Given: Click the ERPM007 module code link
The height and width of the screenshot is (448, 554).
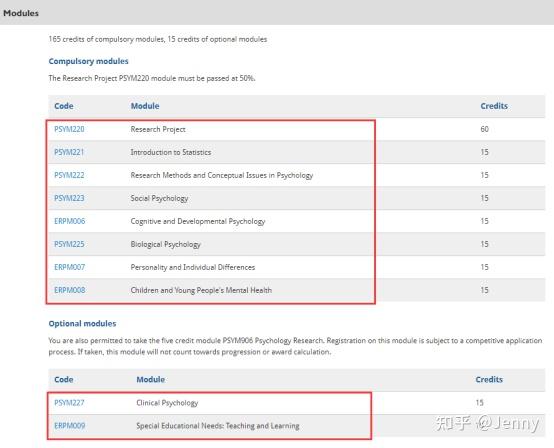Looking at the screenshot, I should (70, 267).
